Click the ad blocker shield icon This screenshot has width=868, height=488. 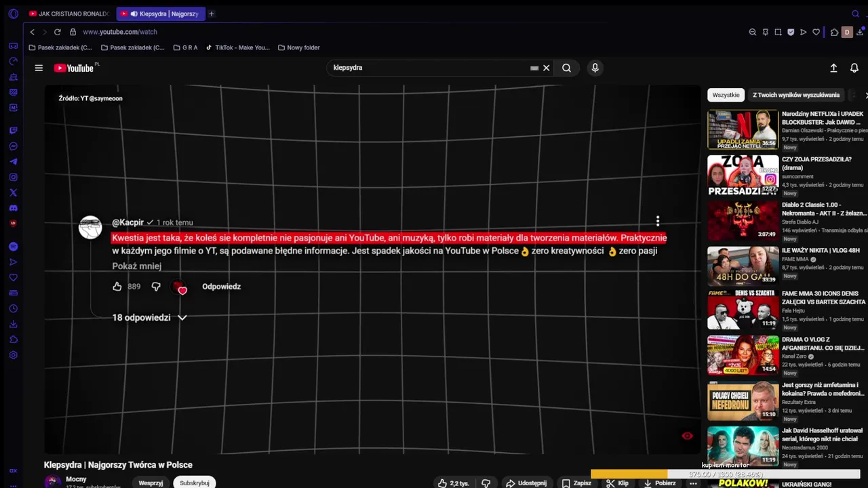(x=791, y=32)
